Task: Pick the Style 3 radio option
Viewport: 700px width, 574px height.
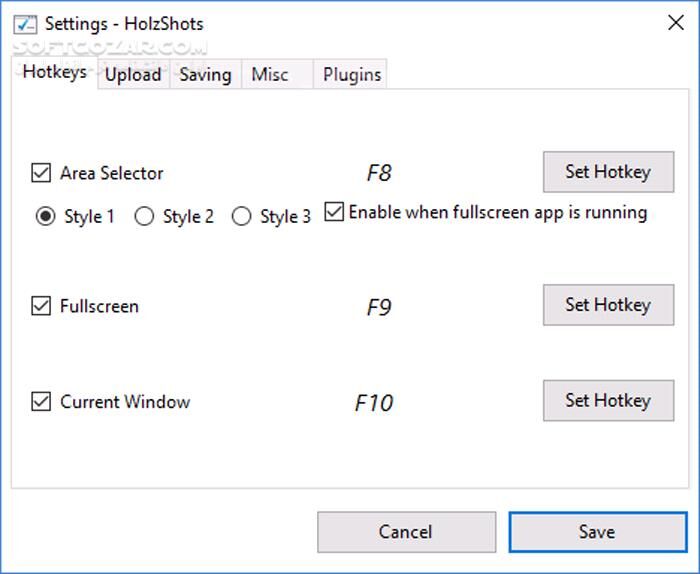Action: click(x=241, y=217)
